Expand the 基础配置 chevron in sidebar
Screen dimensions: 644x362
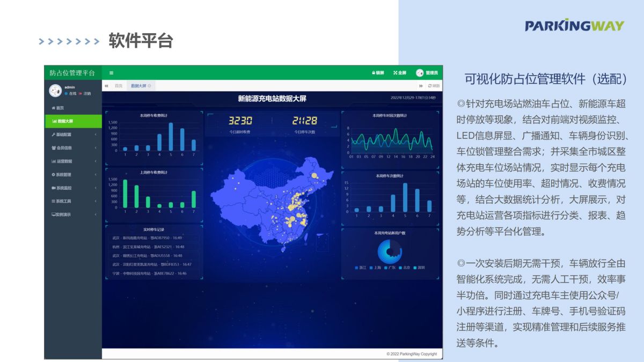tap(96, 134)
